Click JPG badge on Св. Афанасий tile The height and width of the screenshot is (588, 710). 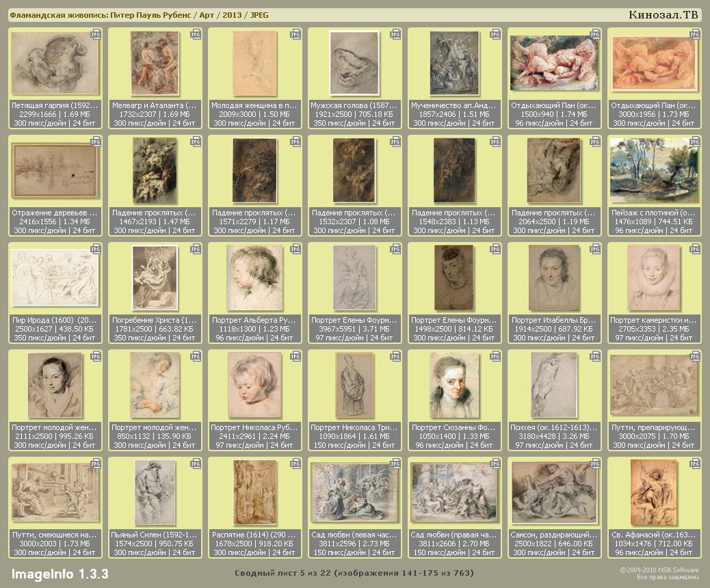(x=696, y=463)
